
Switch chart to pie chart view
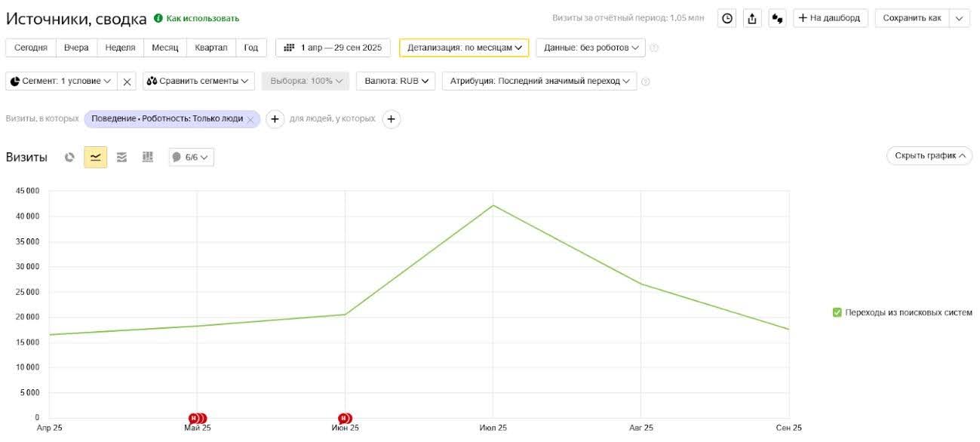70,157
